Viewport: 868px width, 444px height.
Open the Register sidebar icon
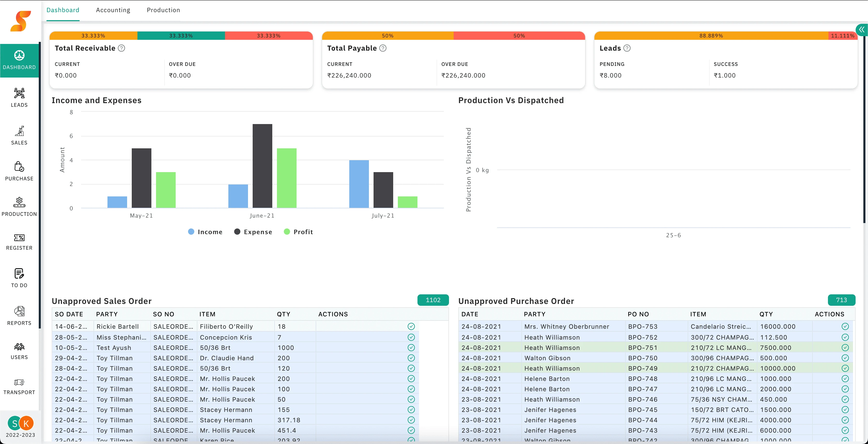[19, 238]
